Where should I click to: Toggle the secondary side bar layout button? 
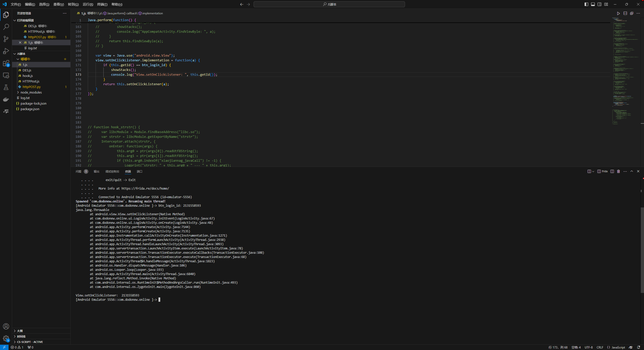pyautogui.click(x=599, y=4)
